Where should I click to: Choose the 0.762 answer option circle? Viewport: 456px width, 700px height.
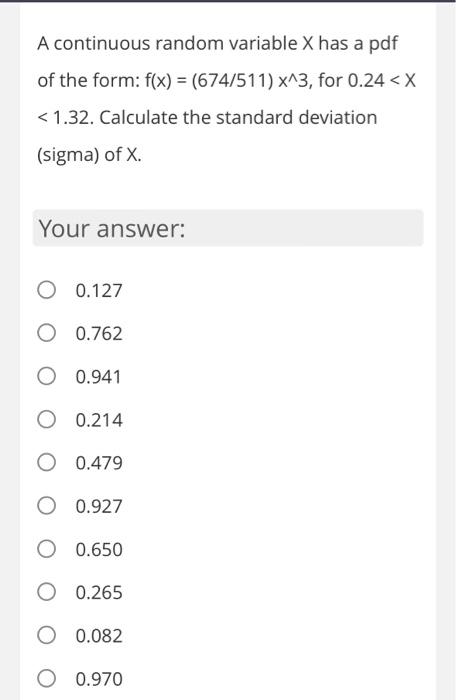(x=46, y=333)
